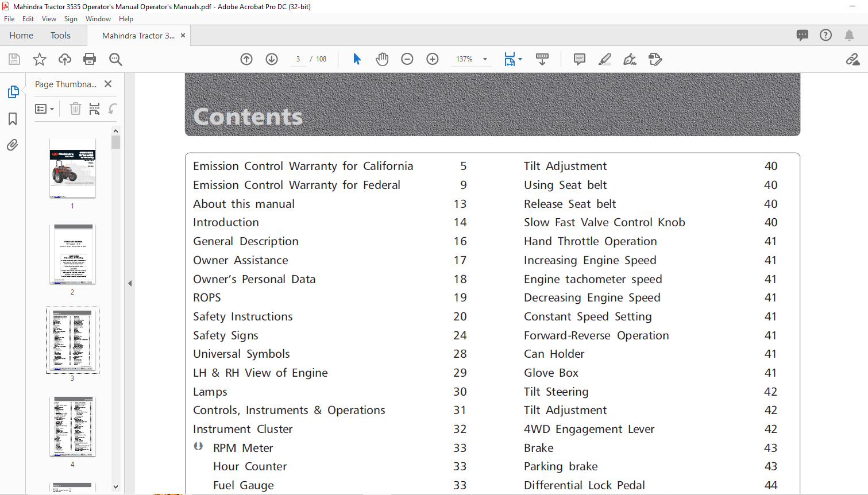Click 'Instrument Cluster' contents entry
This screenshot has width=868, height=495.
[x=243, y=429]
